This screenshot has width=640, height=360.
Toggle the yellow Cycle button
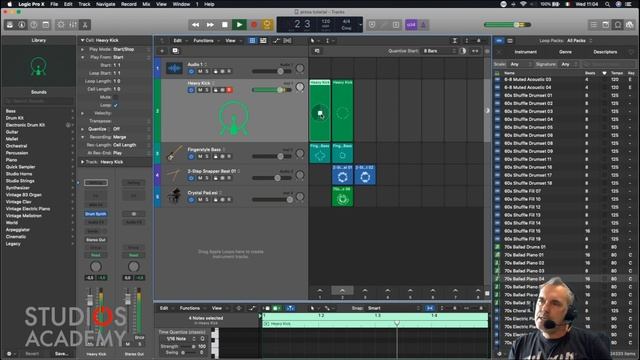[x=267, y=25]
